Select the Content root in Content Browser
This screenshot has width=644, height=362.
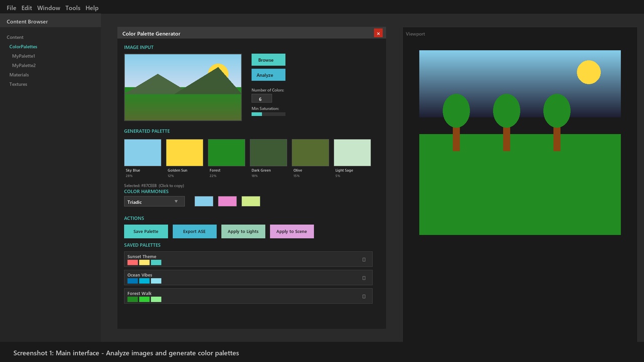pyautogui.click(x=15, y=37)
